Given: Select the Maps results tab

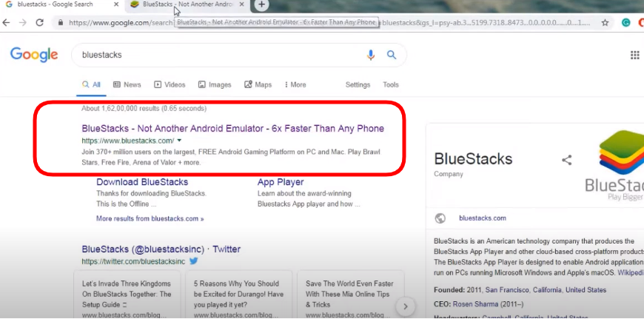Looking at the screenshot, I should (x=258, y=84).
